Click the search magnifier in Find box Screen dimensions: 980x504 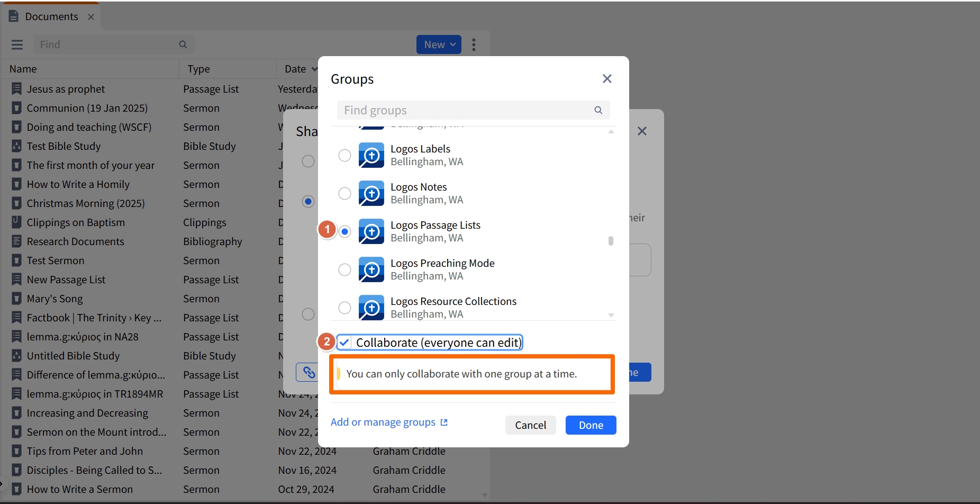(x=183, y=44)
